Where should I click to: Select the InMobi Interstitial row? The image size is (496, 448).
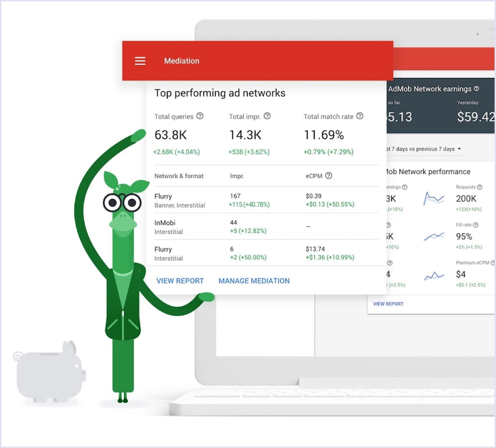pyautogui.click(x=266, y=227)
